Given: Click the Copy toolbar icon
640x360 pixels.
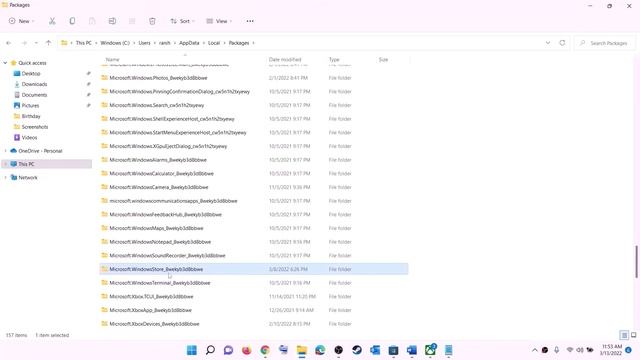Looking at the screenshot, I should point(72,21).
